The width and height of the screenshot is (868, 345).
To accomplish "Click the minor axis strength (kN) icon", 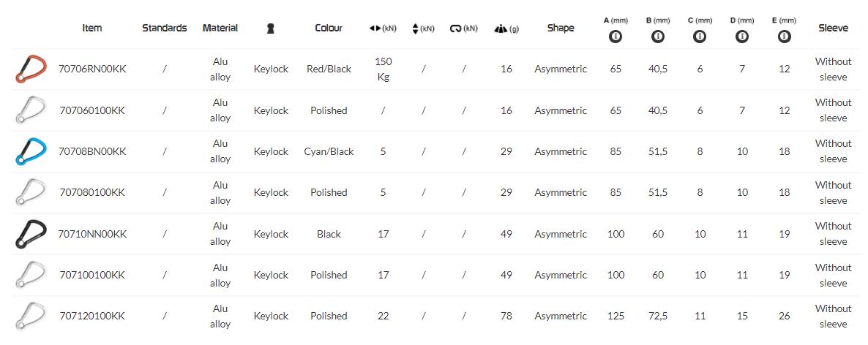I will [x=415, y=29].
